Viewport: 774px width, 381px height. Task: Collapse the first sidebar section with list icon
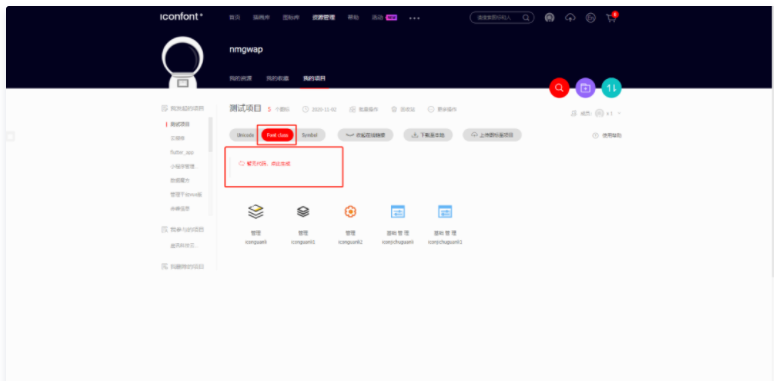(x=183, y=108)
